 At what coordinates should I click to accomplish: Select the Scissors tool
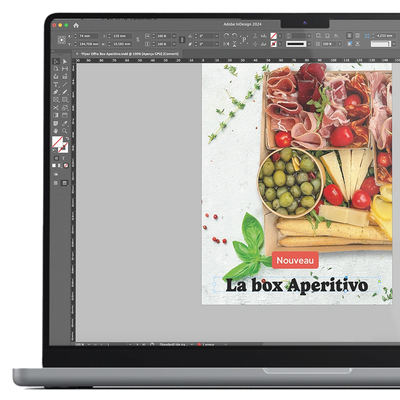tap(56, 108)
